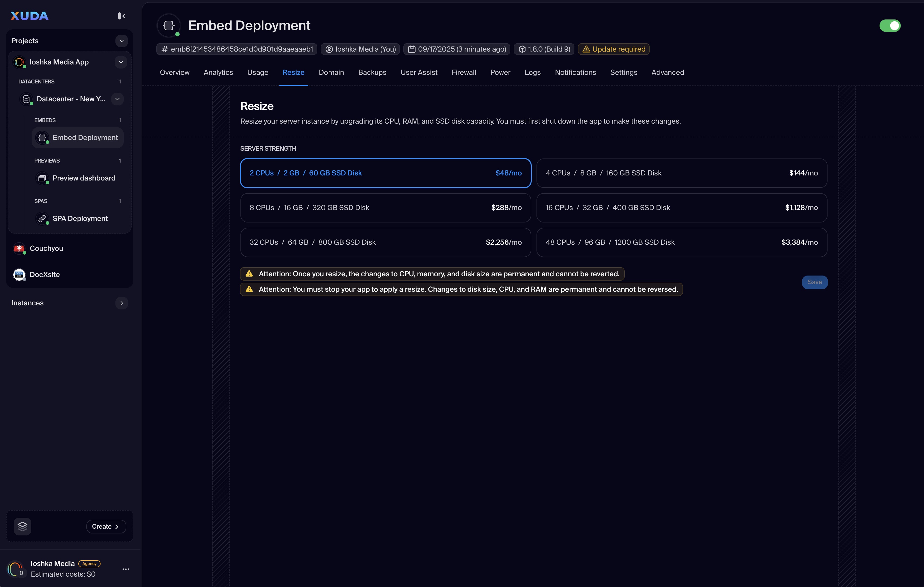
Task: Click the SPA Deployment link icon
Action: coord(42,218)
